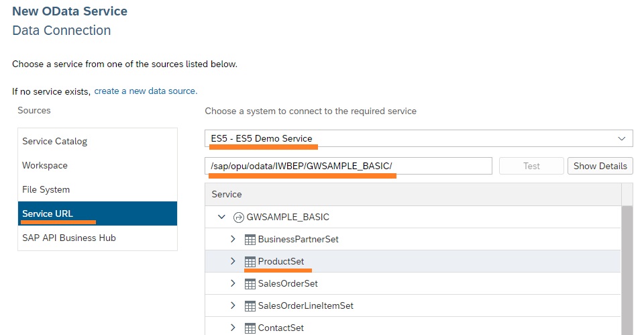Screen dimensions: 644x335
Task: Select the BusinessPartnerSet row text
Action: [x=298, y=239]
